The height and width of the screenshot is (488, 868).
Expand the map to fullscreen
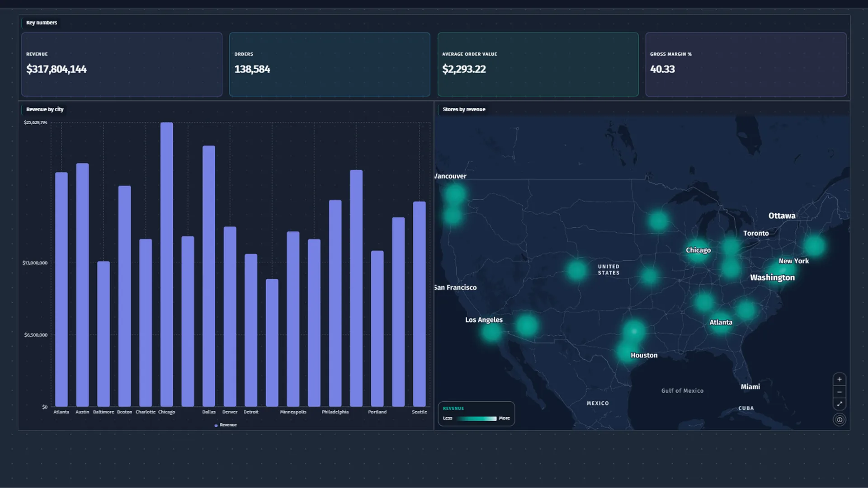839,404
